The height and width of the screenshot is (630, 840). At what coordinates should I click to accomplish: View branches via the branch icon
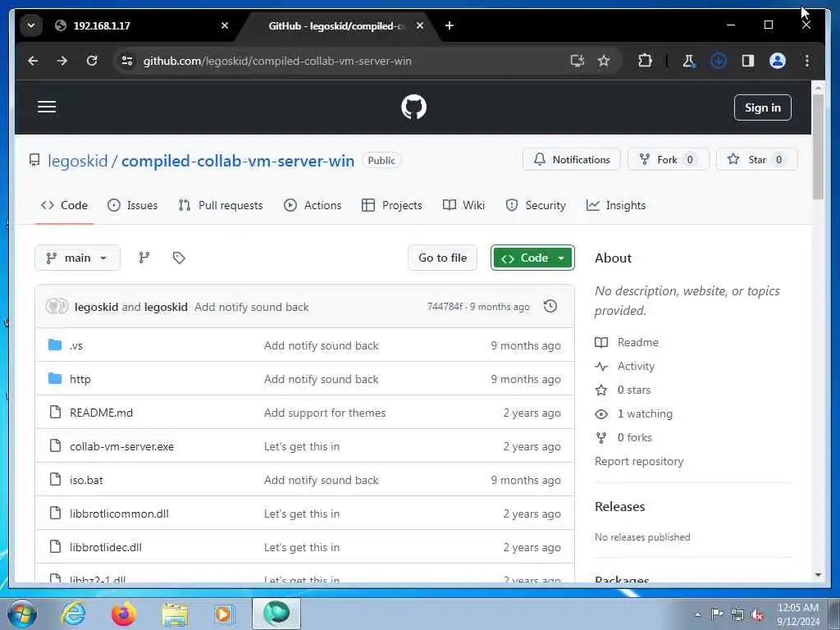click(x=144, y=258)
